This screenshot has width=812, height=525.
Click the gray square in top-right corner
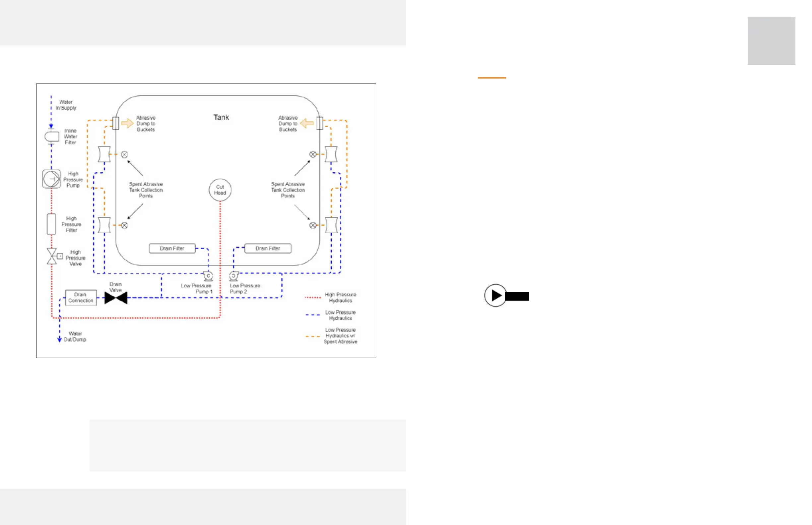[771, 41]
